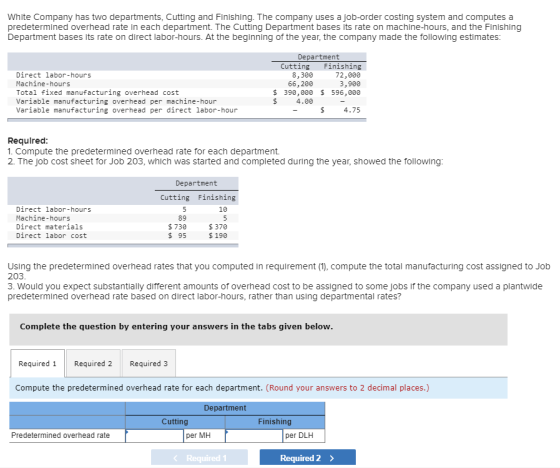Click the blue Department header in answer table

point(225,408)
